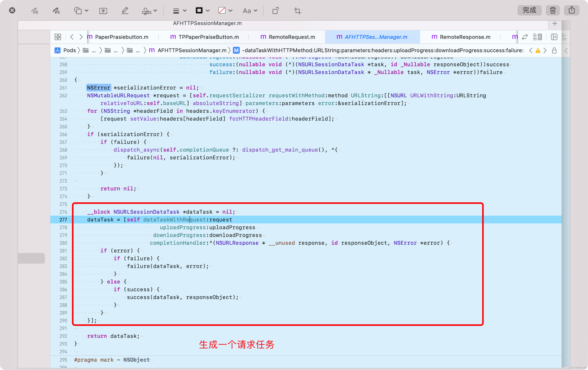This screenshot has width=588, height=370.
Task: Click the lock file icon
Action: click(x=554, y=50)
